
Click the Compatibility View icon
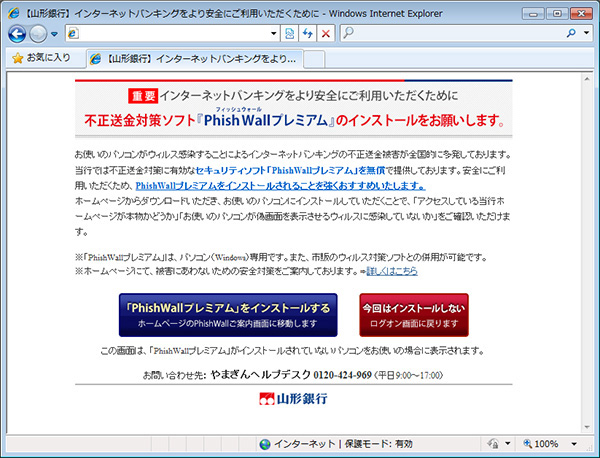click(x=289, y=34)
